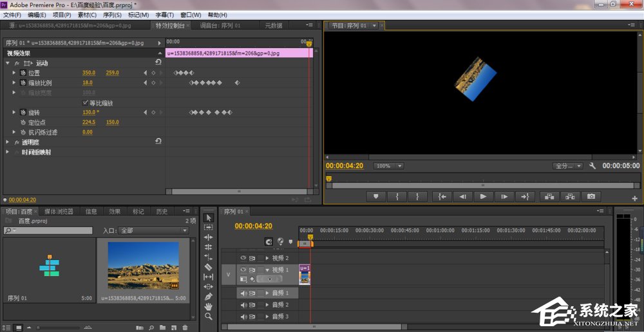Collapse the 运动 effect group
This screenshot has height=332, width=644.
pos(7,63)
